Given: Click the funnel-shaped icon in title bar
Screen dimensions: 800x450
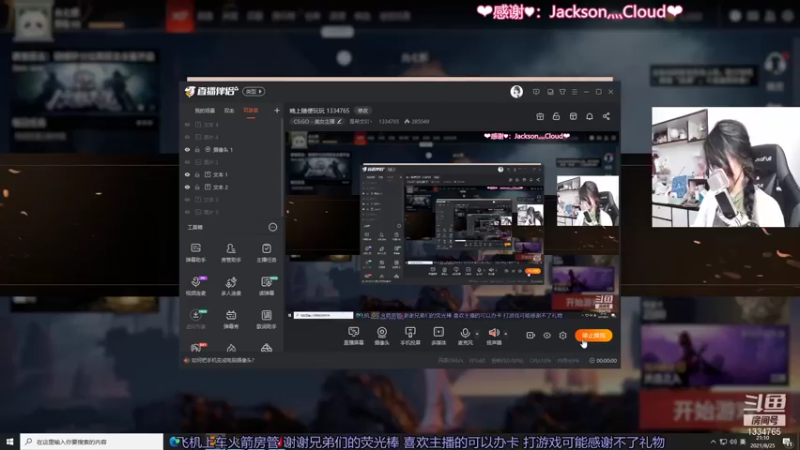Looking at the screenshot, I should (x=562, y=92).
